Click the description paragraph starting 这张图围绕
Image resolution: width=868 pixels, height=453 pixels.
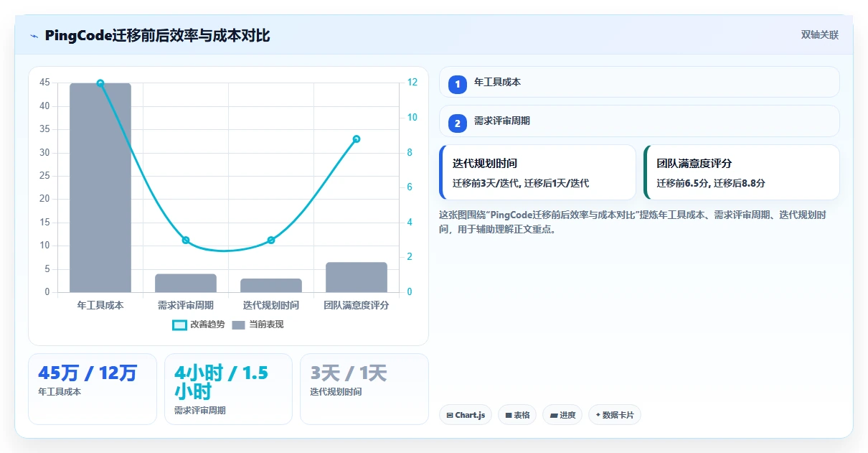[x=632, y=222]
